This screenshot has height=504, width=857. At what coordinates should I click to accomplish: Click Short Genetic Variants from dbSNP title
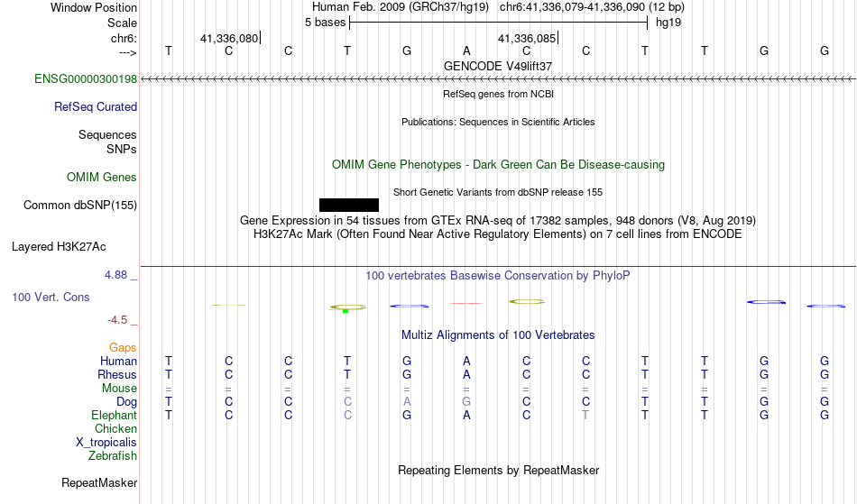[x=498, y=192]
